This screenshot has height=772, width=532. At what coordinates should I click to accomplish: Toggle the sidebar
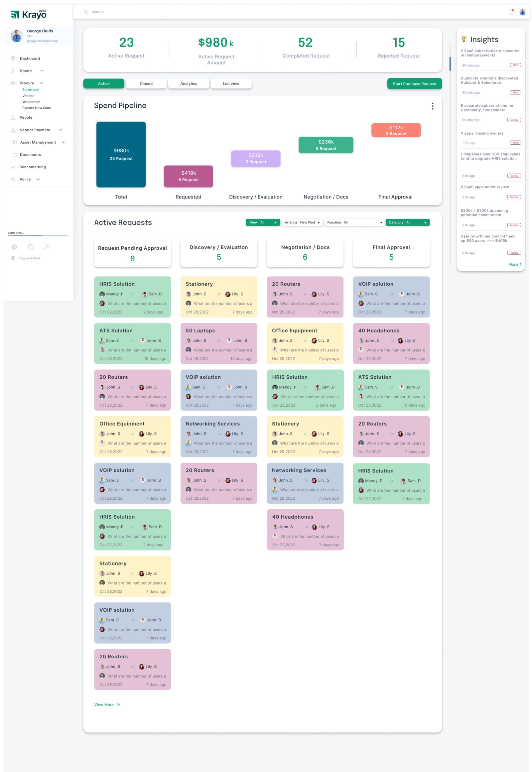[x=26, y=258]
